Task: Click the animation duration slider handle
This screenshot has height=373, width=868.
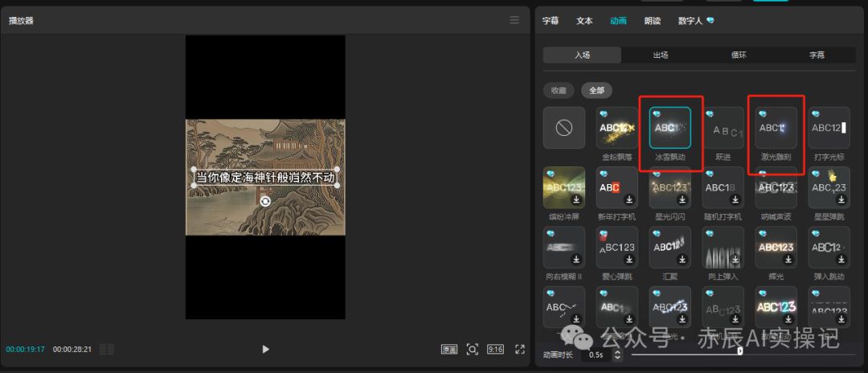Action: 740,350
